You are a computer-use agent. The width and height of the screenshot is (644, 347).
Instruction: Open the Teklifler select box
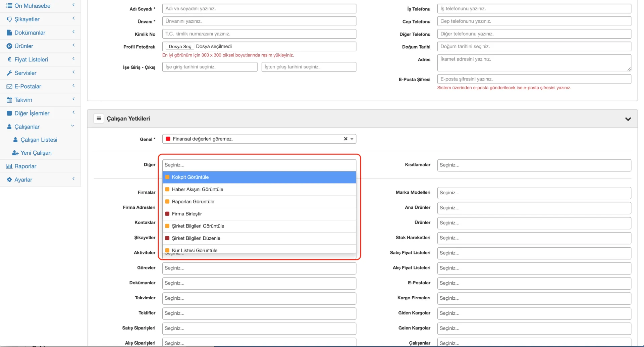click(259, 313)
